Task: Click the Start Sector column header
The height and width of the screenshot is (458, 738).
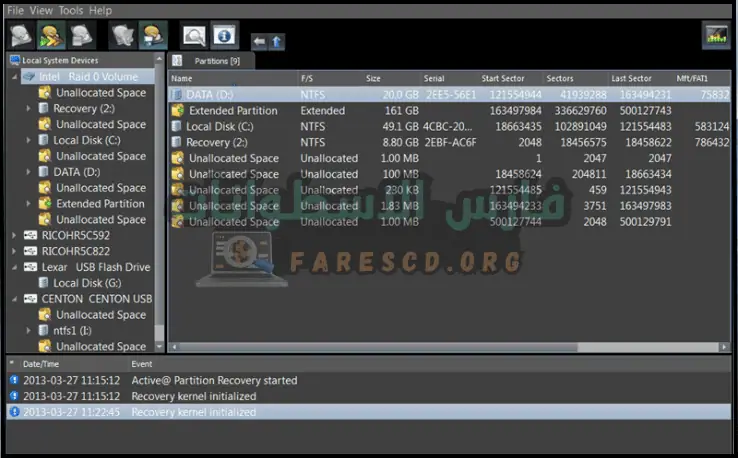Action: tap(504, 78)
